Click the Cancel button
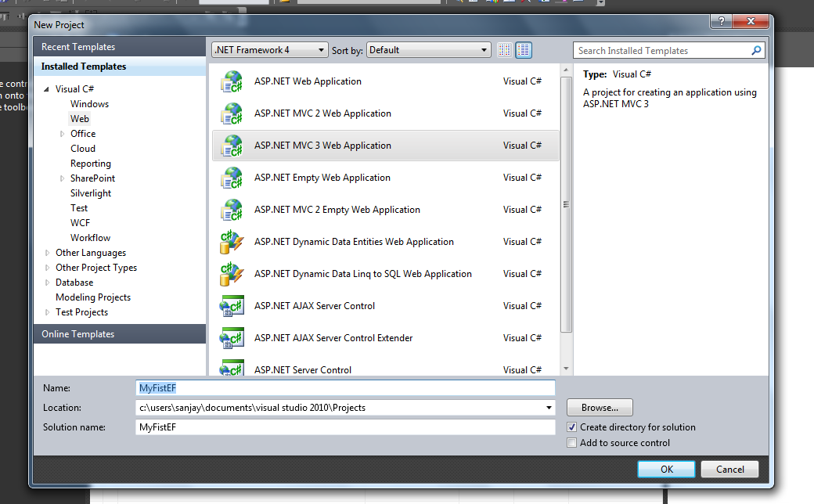The width and height of the screenshot is (814, 504). pos(730,470)
